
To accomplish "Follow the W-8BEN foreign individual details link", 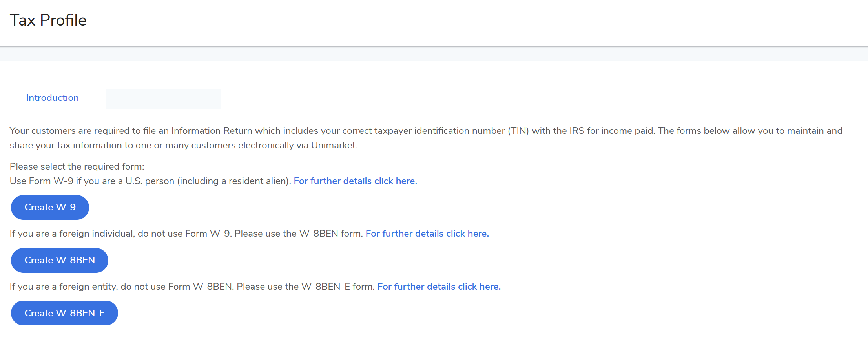I will tap(427, 234).
